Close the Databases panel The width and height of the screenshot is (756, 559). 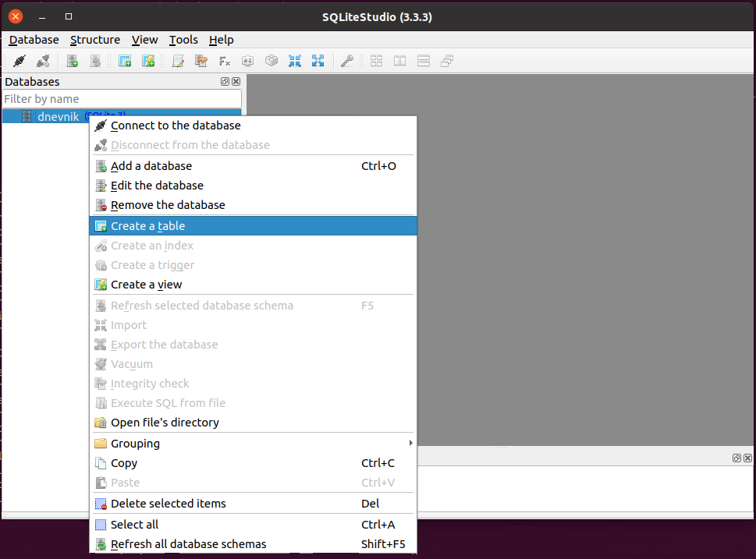pos(236,82)
